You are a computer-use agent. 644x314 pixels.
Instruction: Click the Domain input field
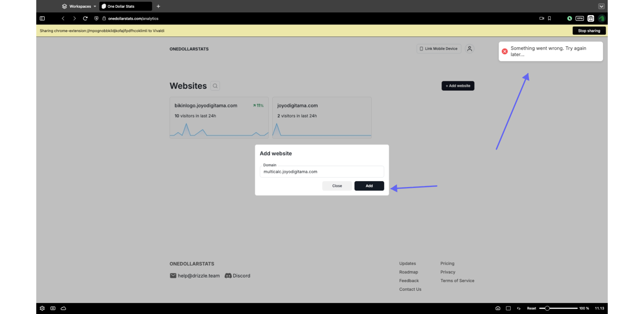point(322,172)
